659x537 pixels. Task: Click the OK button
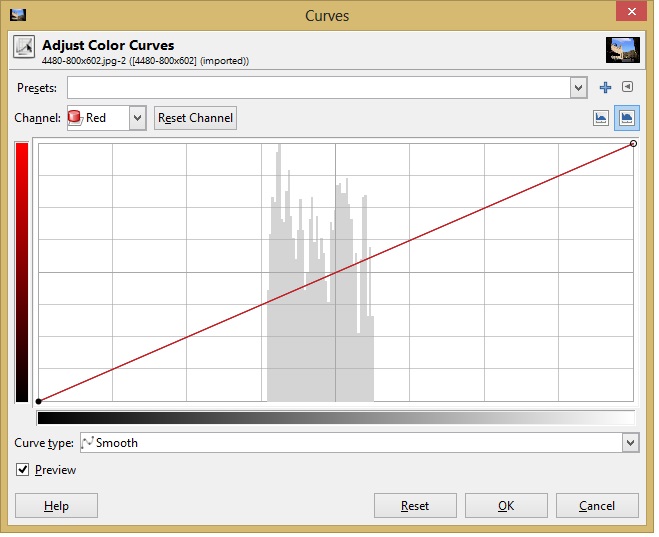point(506,506)
